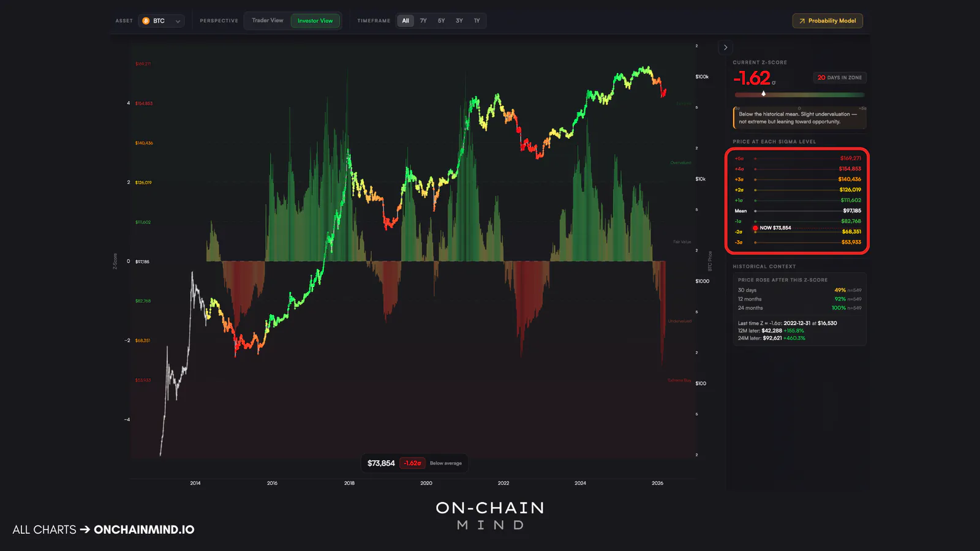Select the Investor View perspective
980x551 pixels.
pyautogui.click(x=315, y=21)
